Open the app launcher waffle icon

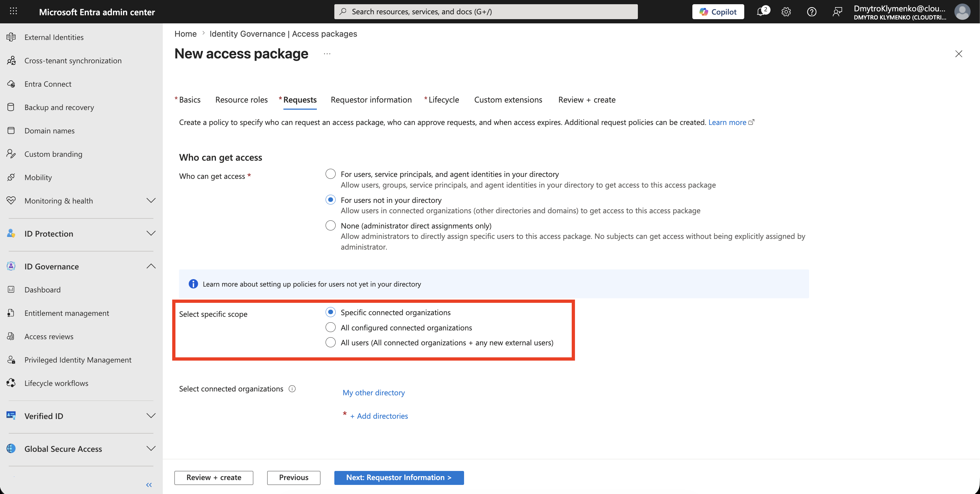click(x=13, y=11)
